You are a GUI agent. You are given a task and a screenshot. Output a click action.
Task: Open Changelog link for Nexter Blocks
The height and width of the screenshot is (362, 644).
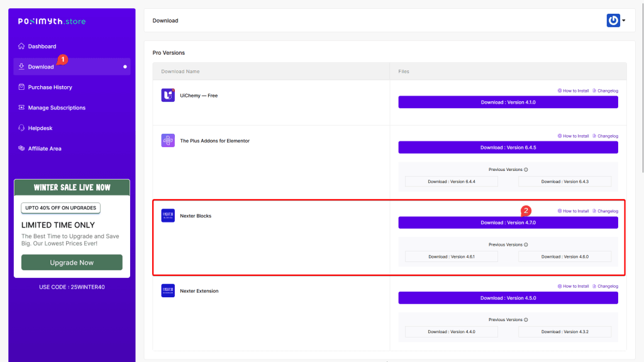605,211
